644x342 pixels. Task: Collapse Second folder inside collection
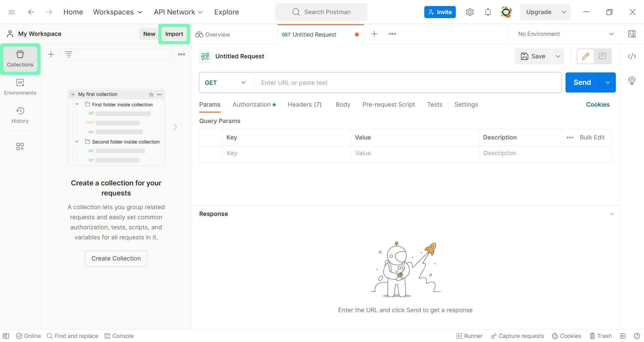77,141
